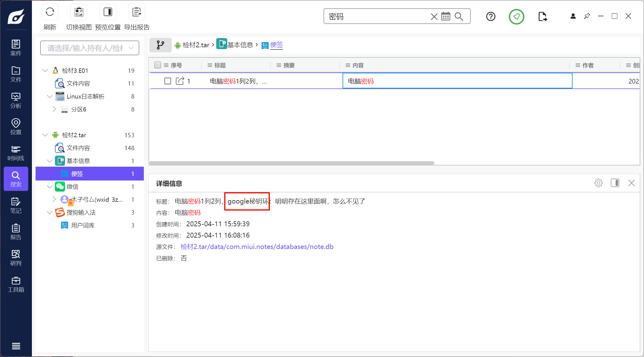Collapse the 检材3.E01 tree node
Image resolution: width=644 pixels, height=357 pixels.
(45, 71)
